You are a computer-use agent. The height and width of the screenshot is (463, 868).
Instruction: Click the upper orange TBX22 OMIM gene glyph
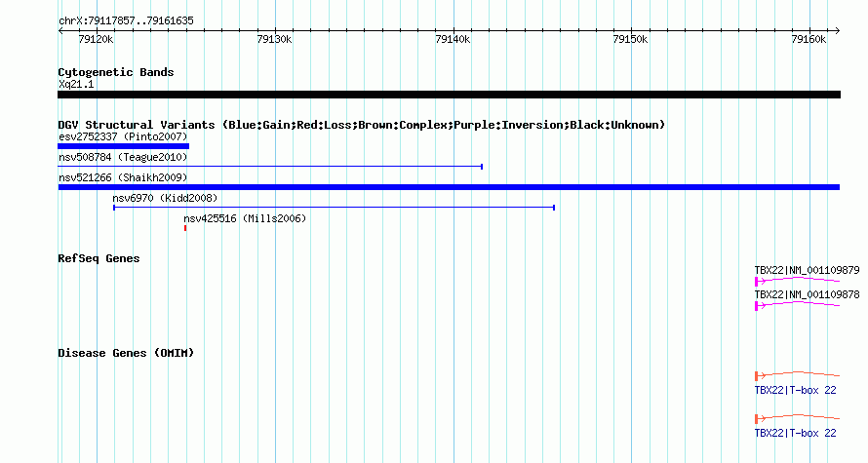coord(797,375)
